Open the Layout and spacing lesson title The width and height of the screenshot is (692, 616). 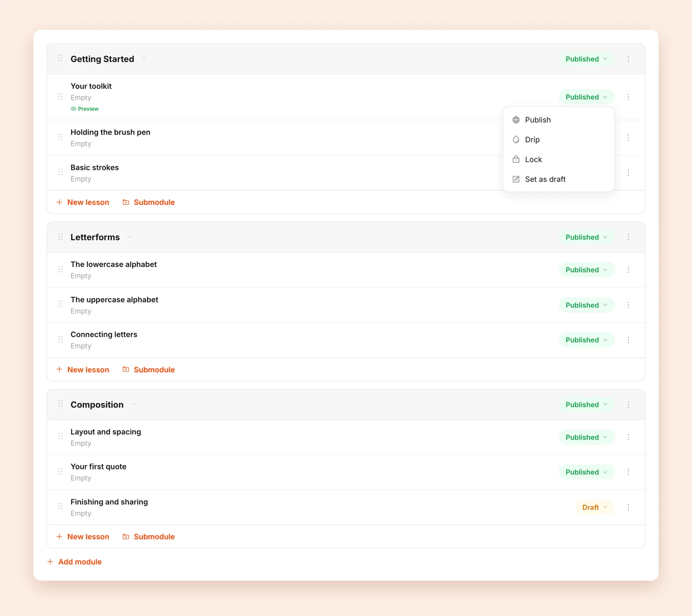tap(106, 432)
